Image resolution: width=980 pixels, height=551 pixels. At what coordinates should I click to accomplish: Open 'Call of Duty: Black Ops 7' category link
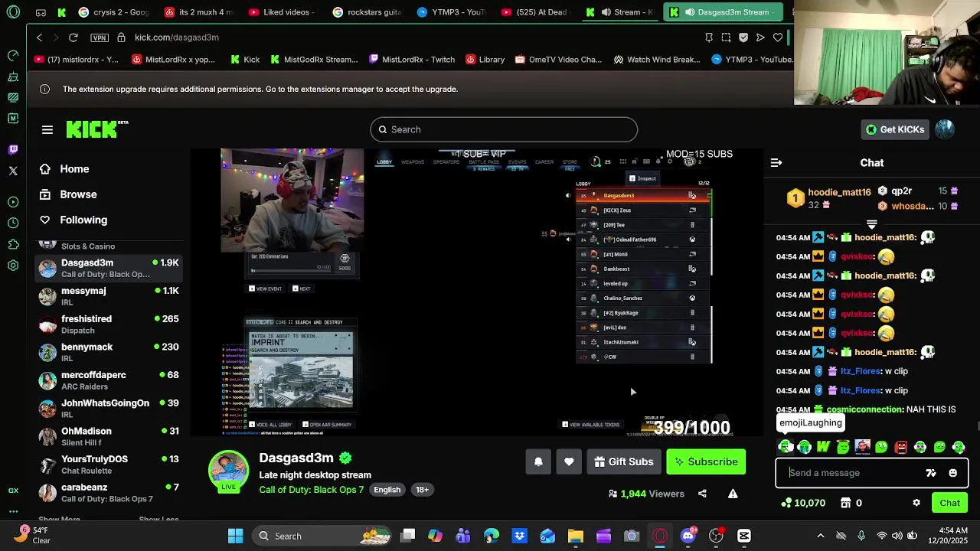coord(312,490)
